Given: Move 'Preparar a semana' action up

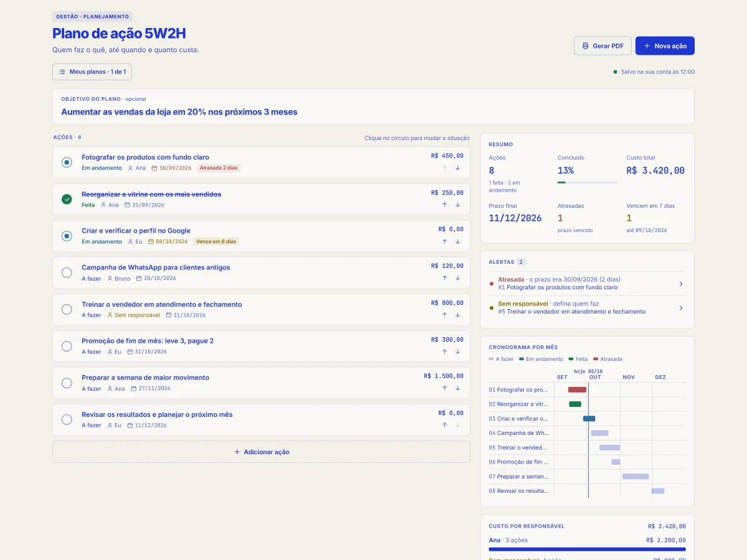Looking at the screenshot, I should tap(444, 388).
